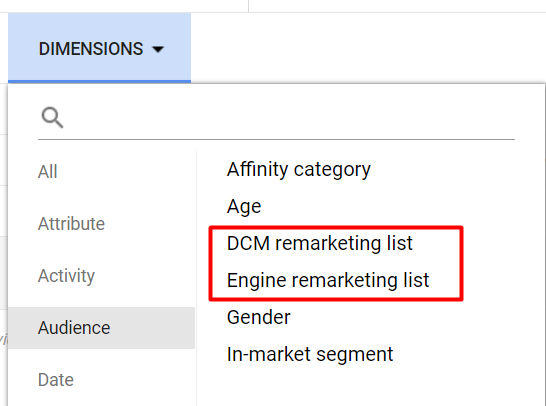The width and height of the screenshot is (546, 406).
Task: Add the Age dimension
Action: point(244,207)
